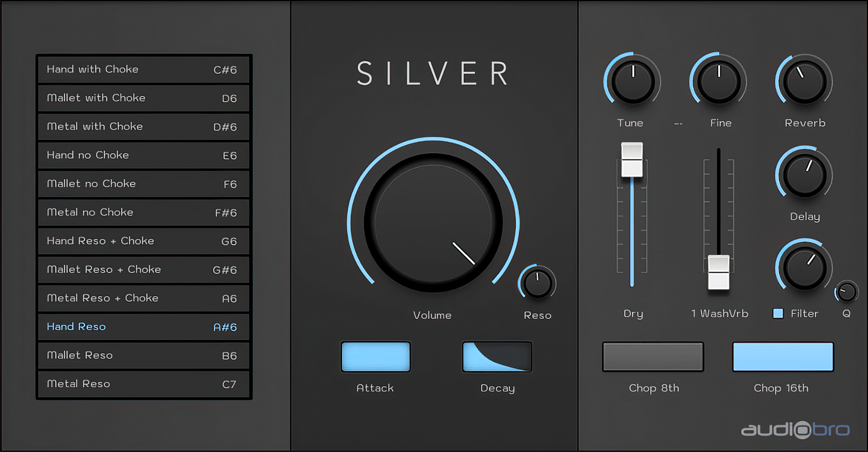Click the 1 WashVrb fader handle
868x452 pixels.
point(719,272)
